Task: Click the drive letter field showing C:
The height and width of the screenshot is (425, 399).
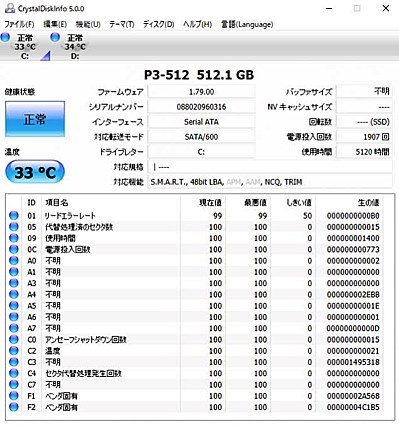Action: [x=201, y=152]
